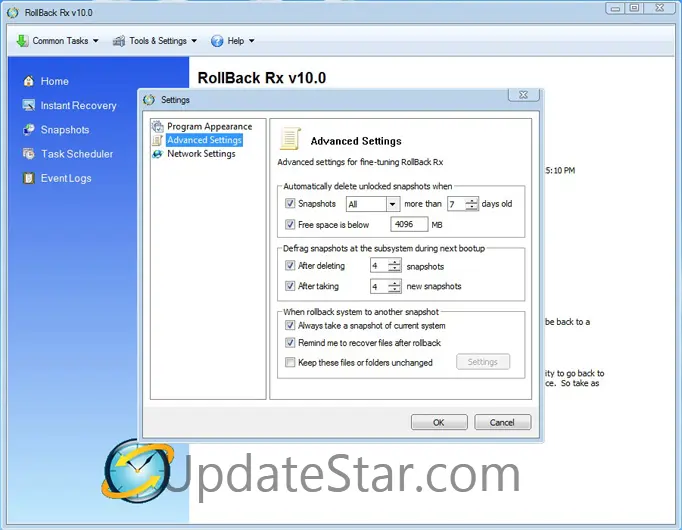Click OK to save settings

click(439, 422)
